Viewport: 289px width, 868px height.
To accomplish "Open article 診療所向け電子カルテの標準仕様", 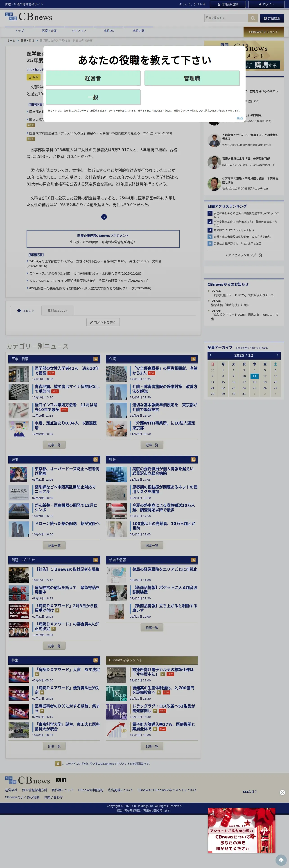I will 163,672.
